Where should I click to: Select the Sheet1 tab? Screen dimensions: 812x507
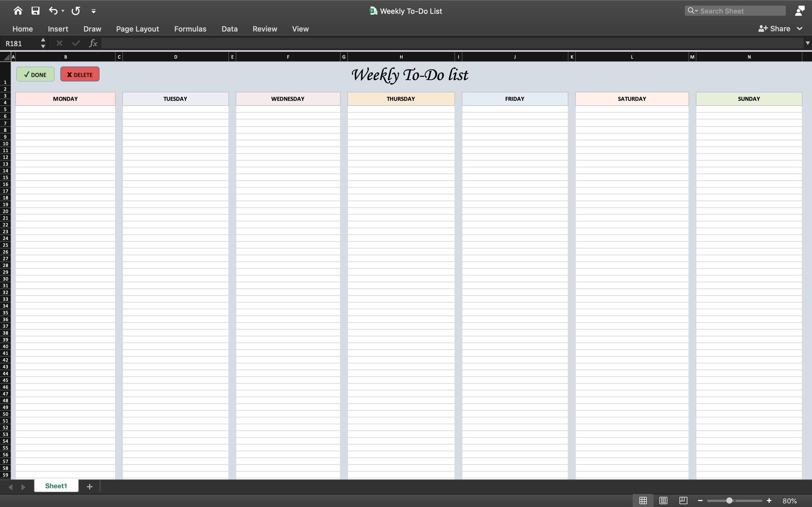pos(56,486)
